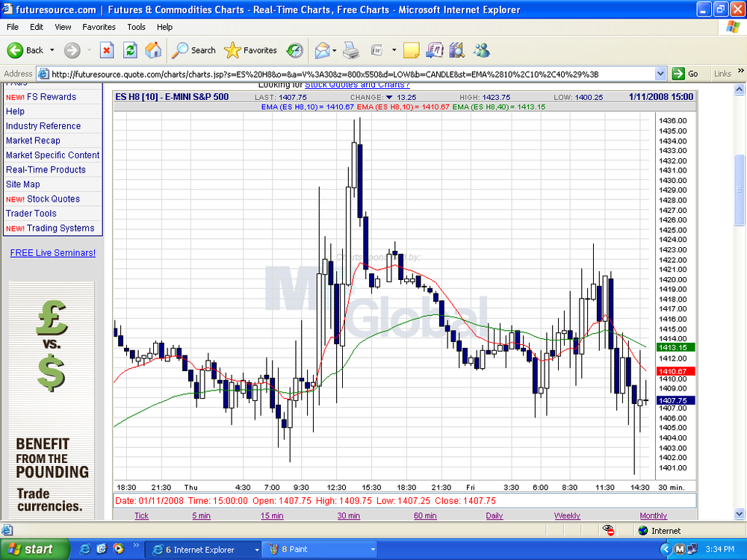747x560 pixels.
Task: Click the Forward navigation arrow
Action: point(72,50)
